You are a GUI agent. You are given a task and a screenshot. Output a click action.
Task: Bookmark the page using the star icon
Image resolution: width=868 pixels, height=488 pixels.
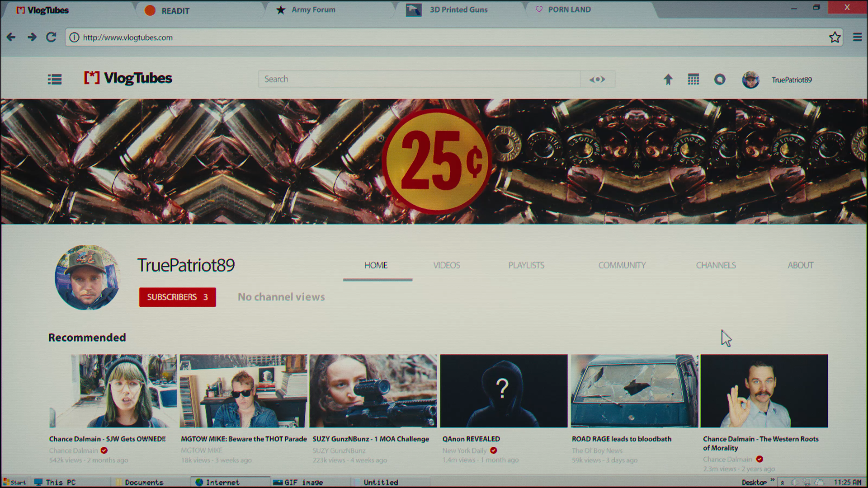[834, 38]
